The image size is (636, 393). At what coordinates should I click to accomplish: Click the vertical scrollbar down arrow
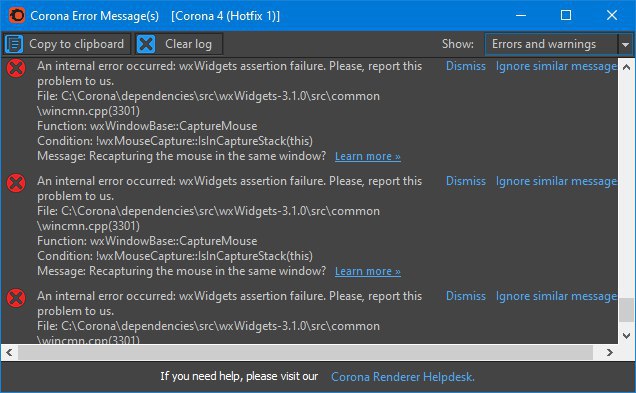coord(626,336)
